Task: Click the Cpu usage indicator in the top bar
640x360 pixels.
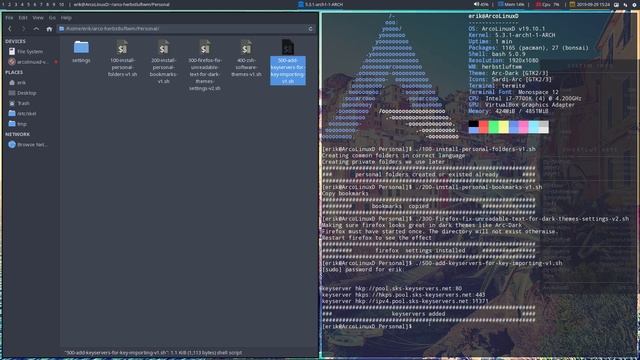Action: [547, 4]
